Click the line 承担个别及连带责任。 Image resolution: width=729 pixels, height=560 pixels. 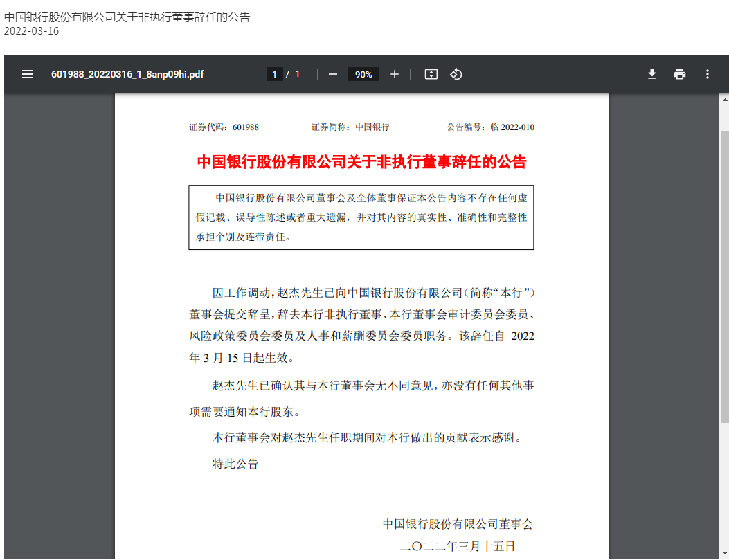243,237
